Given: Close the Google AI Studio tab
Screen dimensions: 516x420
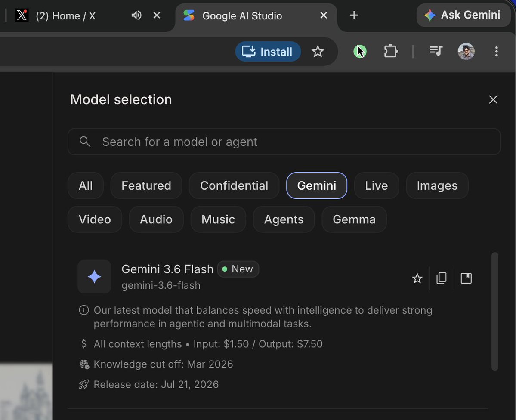Looking at the screenshot, I should coord(324,15).
